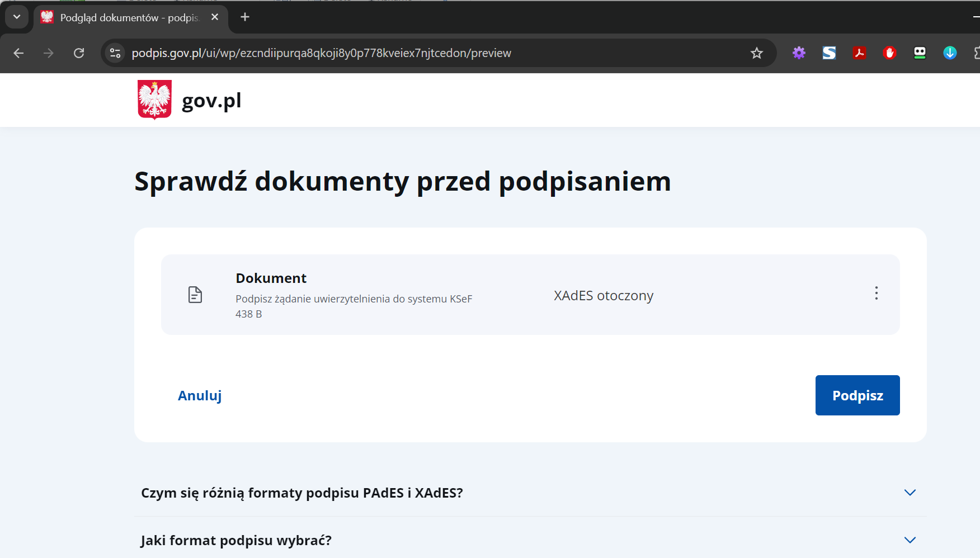The image size is (980, 558).
Task: Open the blue S extension icon
Action: (x=829, y=53)
